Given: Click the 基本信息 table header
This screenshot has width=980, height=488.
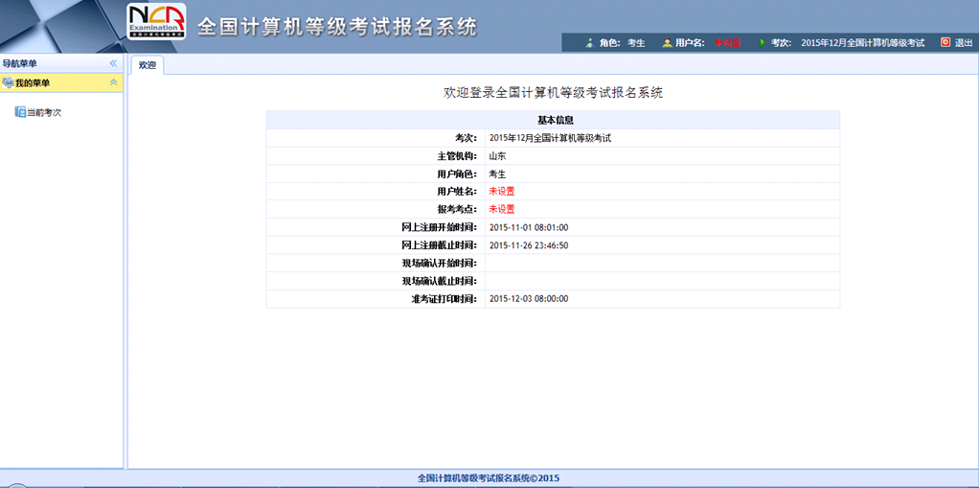Looking at the screenshot, I should pos(556,120).
